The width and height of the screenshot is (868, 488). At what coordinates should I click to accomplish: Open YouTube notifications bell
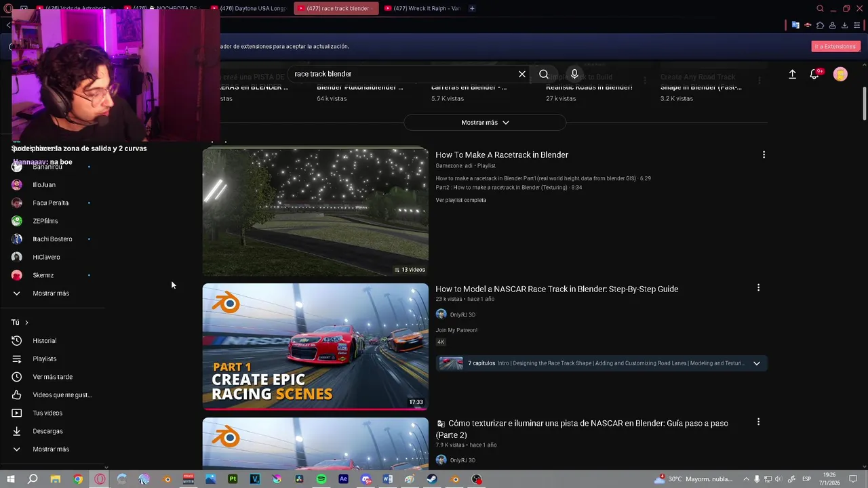point(814,75)
